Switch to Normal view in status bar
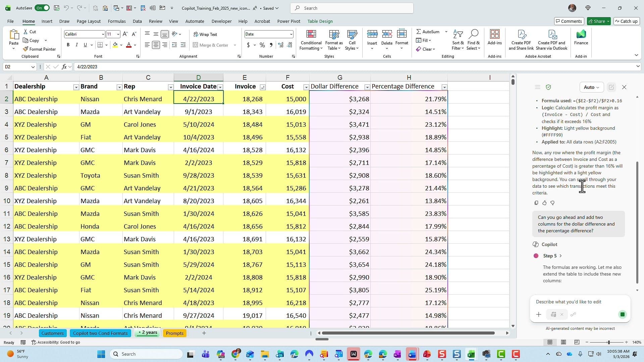Image resolution: width=644 pixels, height=362 pixels. click(550, 342)
